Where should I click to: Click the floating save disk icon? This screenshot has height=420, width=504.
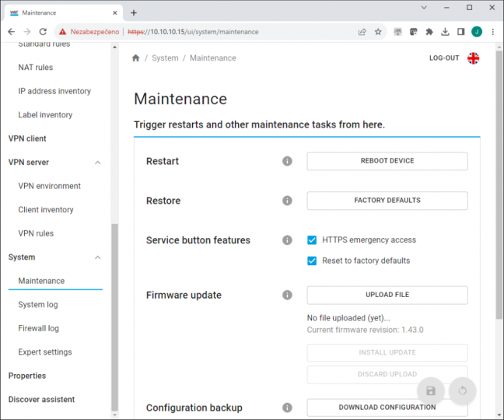431,391
